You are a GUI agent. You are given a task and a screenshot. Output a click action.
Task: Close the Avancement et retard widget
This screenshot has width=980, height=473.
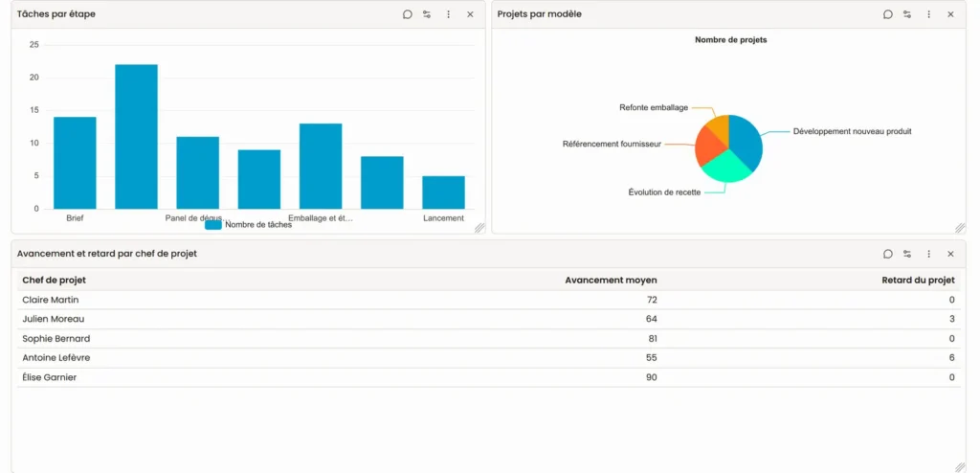click(x=950, y=254)
